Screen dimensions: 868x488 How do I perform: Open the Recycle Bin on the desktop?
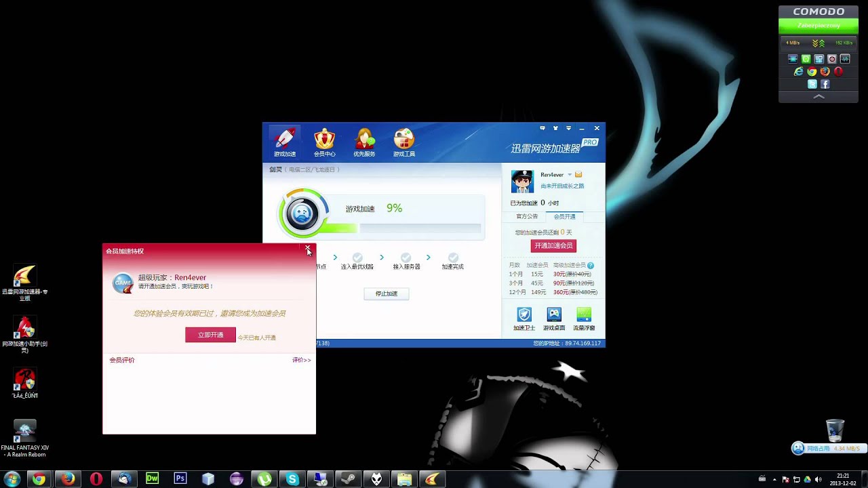835,430
